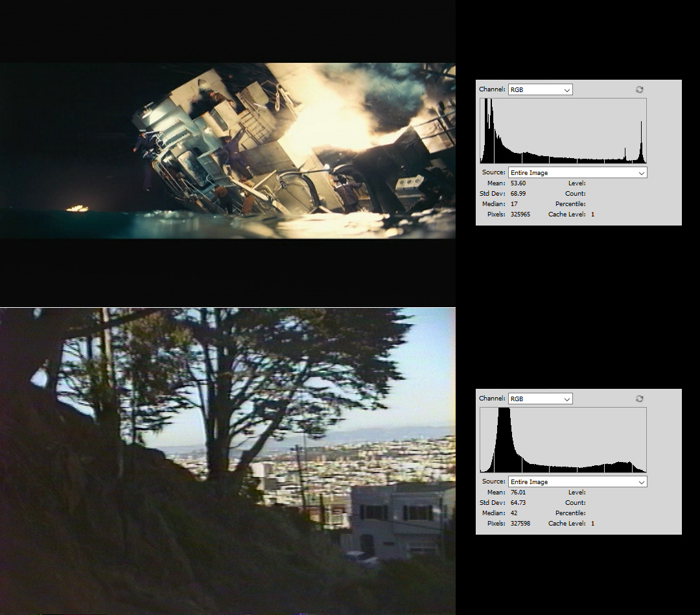Click the lower histogram graph

(x=563, y=440)
